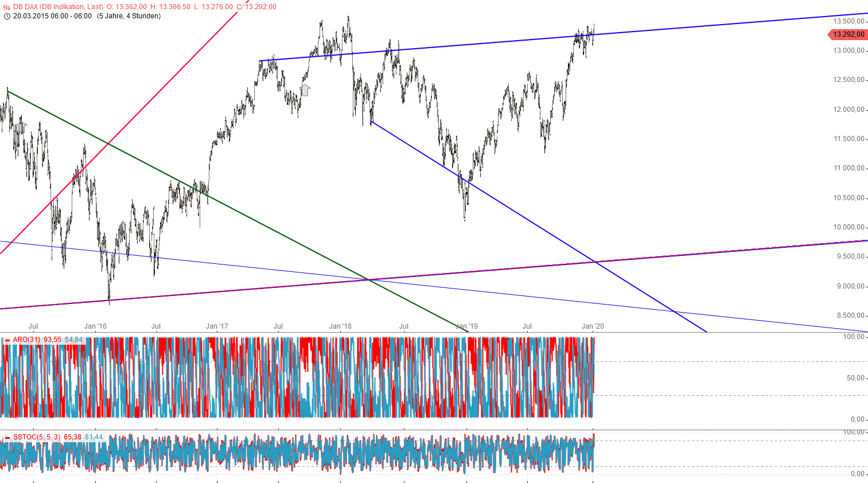Click the Jan '20 time axis label
Image resolution: width=868 pixels, height=483 pixels.
click(x=593, y=326)
